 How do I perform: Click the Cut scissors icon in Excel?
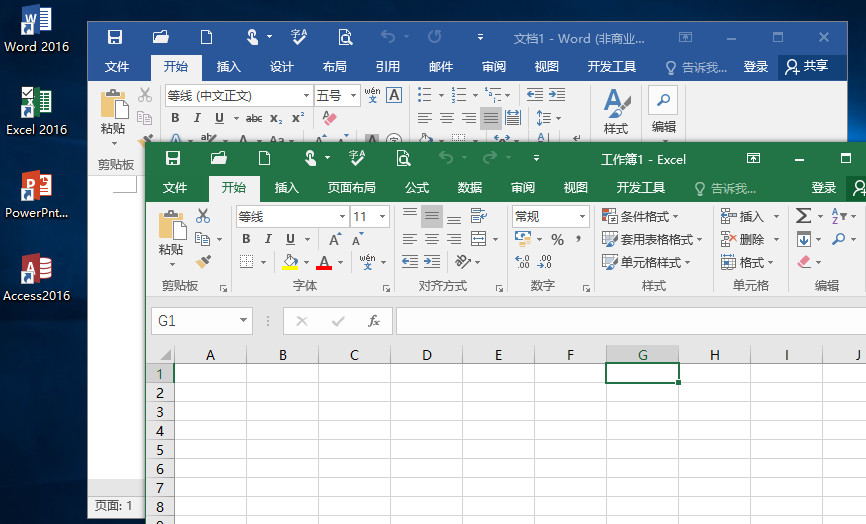tap(203, 216)
